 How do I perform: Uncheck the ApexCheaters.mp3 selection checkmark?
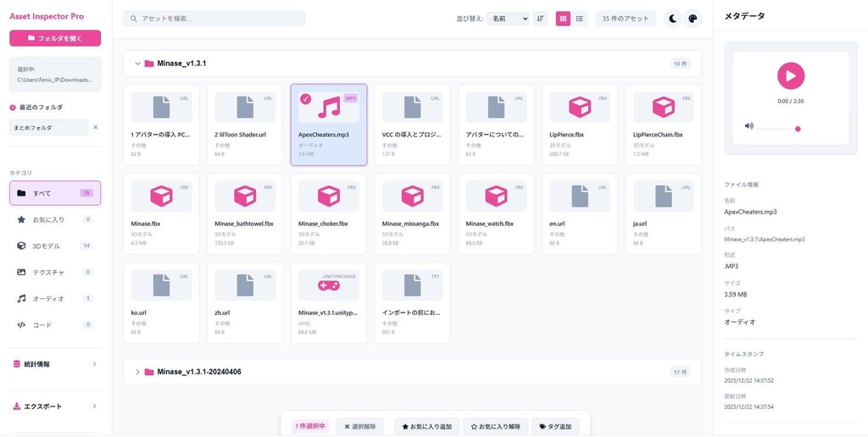tap(305, 98)
